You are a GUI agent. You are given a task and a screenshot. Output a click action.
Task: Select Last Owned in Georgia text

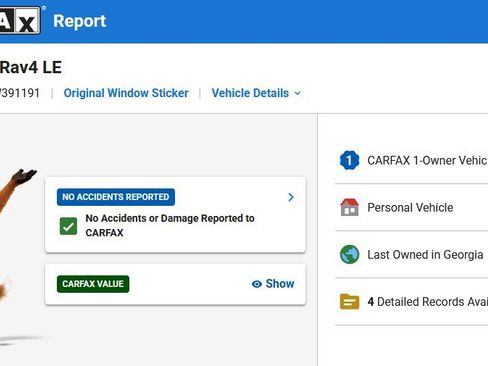(425, 255)
